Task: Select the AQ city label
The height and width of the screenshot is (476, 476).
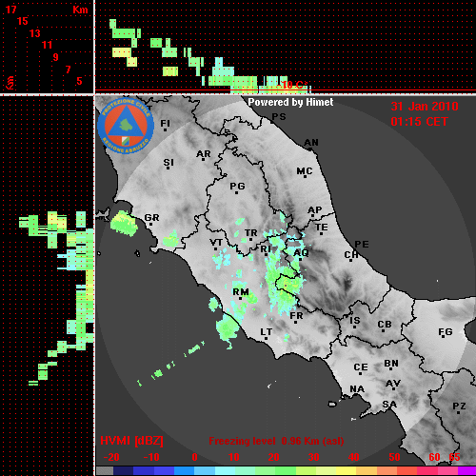Action: point(301,252)
